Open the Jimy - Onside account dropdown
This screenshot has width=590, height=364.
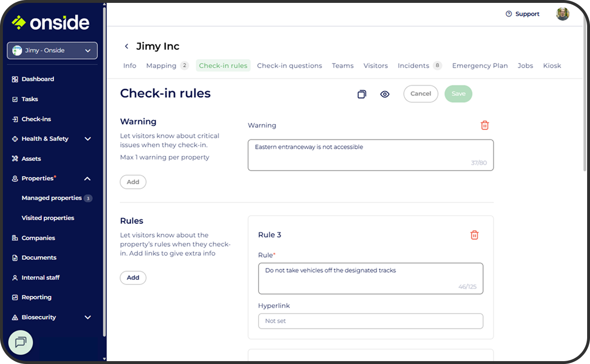pos(52,50)
